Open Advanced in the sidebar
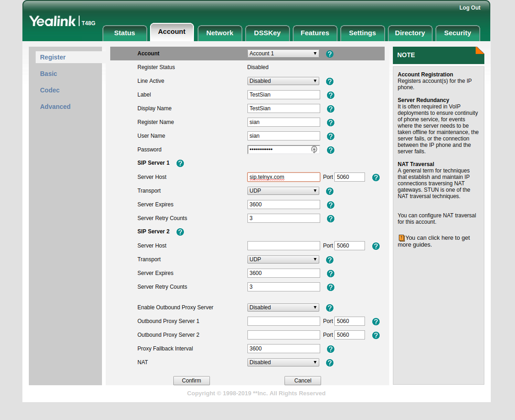This screenshot has width=515, height=420. [x=55, y=107]
